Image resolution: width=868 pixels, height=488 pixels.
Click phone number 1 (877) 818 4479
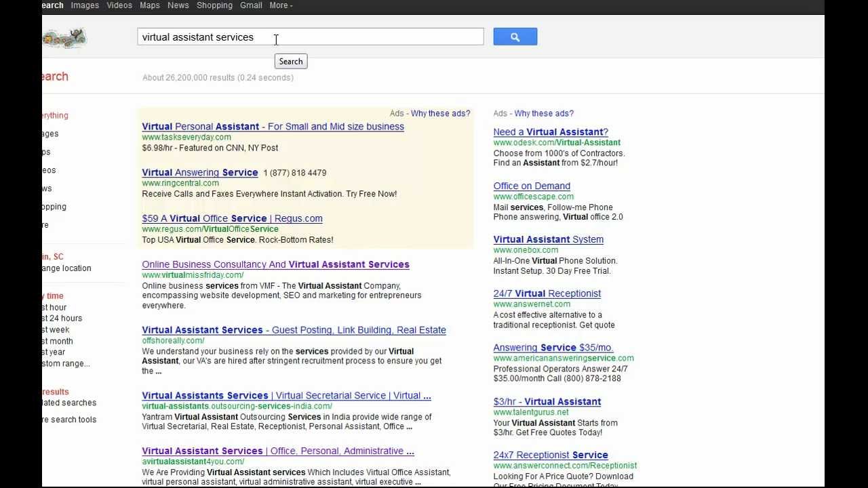[x=295, y=173]
